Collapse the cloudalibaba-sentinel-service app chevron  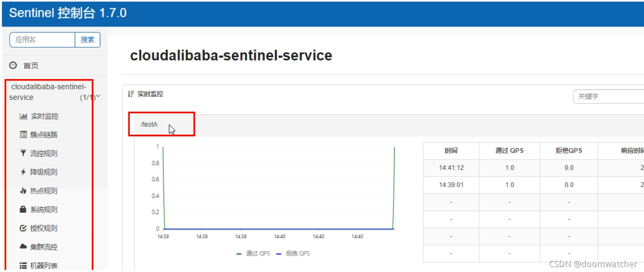pos(98,96)
